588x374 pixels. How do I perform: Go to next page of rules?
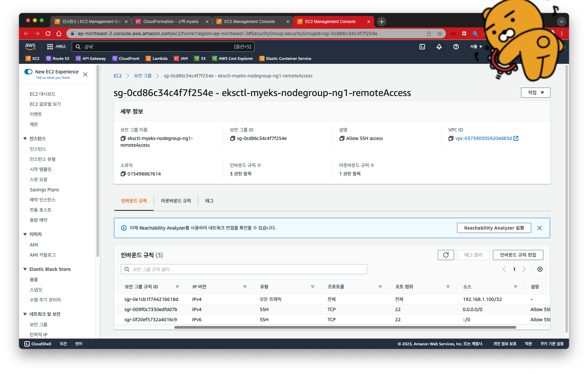click(x=524, y=269)
